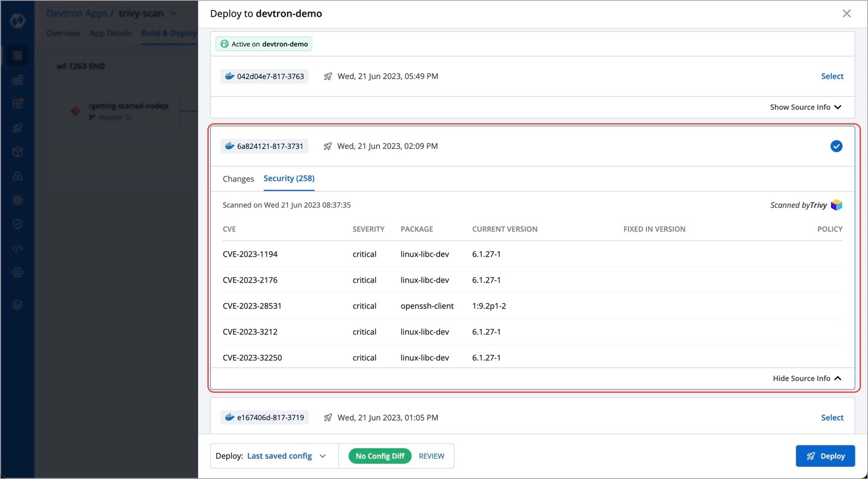Switch to the Overview tab in background
Image resolution: width=868 pixels, height=479 pixels.
pos(63,33)
